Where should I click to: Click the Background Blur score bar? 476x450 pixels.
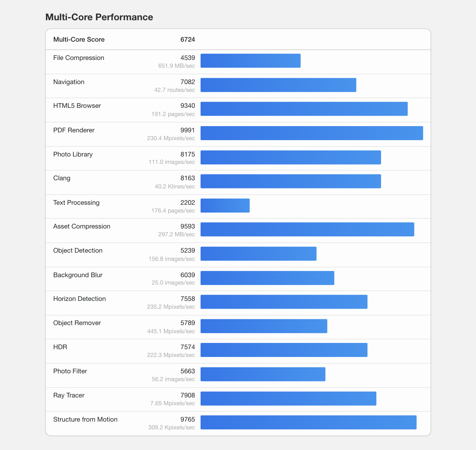pos(267,278)
